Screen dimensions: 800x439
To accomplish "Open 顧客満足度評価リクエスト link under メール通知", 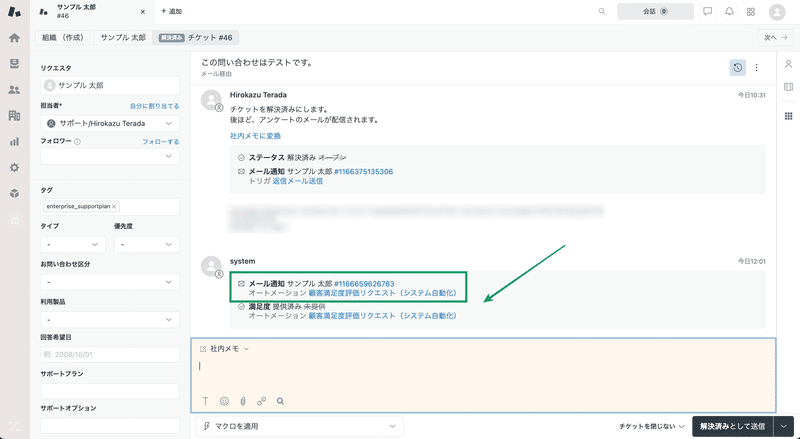I will point(382,293).
